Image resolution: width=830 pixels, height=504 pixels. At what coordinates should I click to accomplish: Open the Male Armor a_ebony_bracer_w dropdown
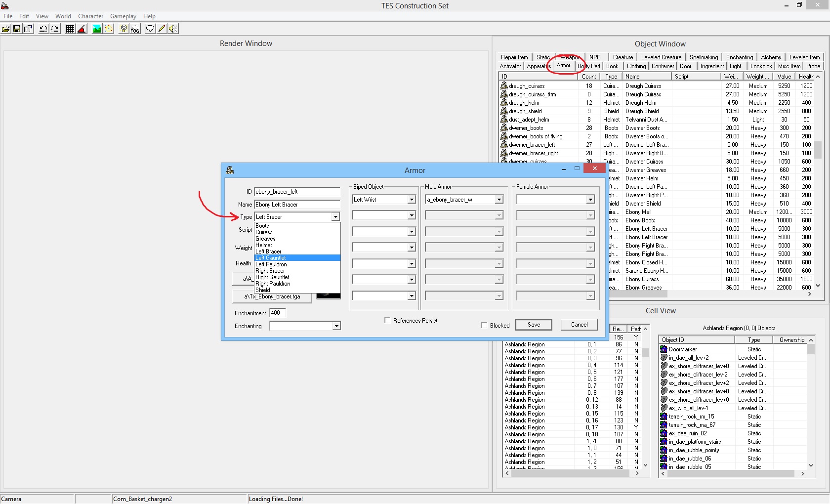tap(499, 200)
